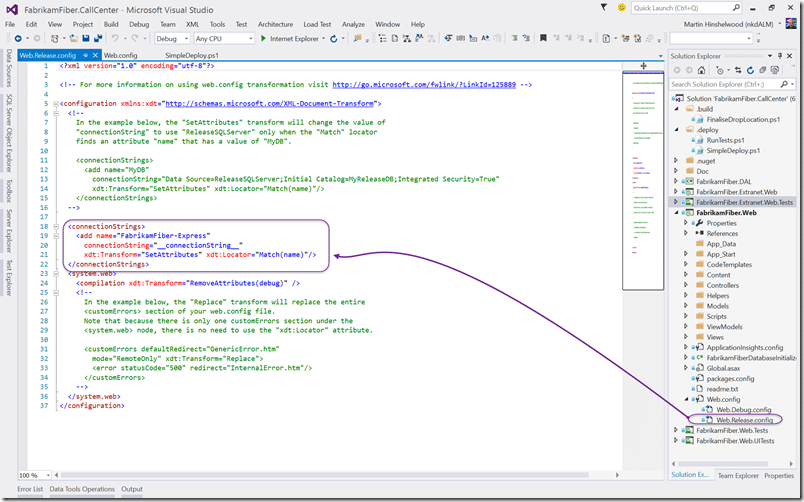Select FinaliseDropLocation.ps1 file
Viewport: 804px width, 502px height.
[743, 119]
